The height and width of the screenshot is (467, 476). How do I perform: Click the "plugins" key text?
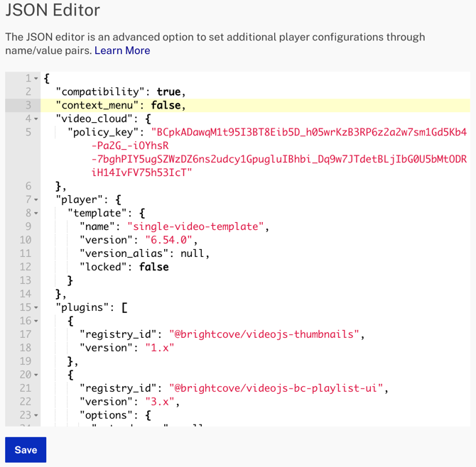(82, 307)
